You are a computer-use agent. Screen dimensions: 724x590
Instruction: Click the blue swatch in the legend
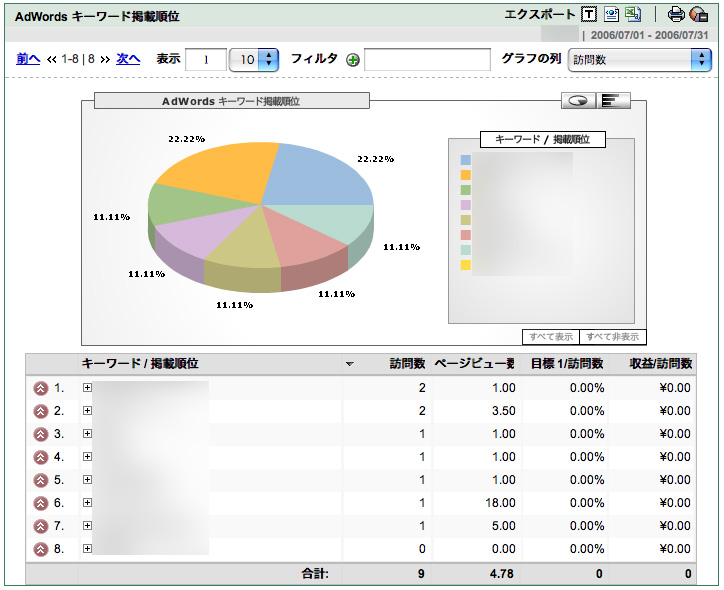tap(465, 160)
